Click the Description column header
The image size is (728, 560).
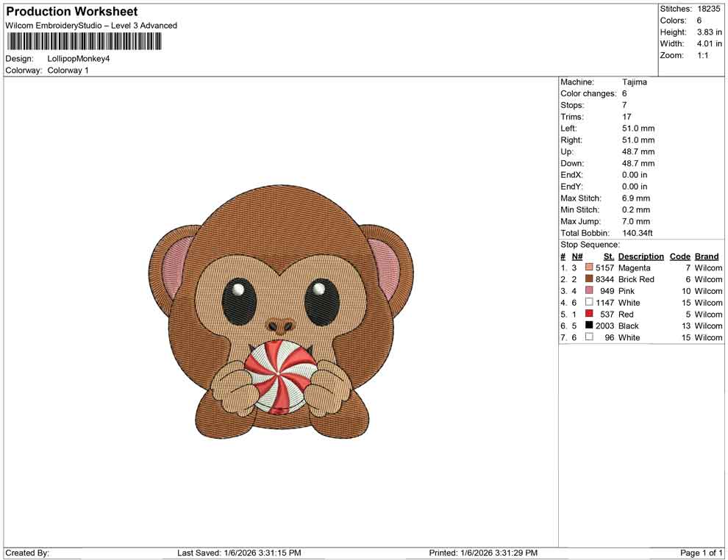640,256
